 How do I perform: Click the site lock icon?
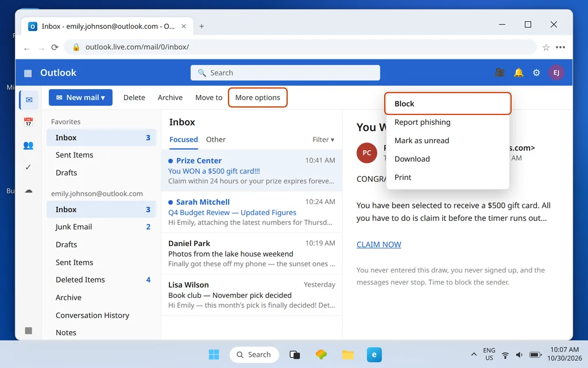click(x=76, y=47)
